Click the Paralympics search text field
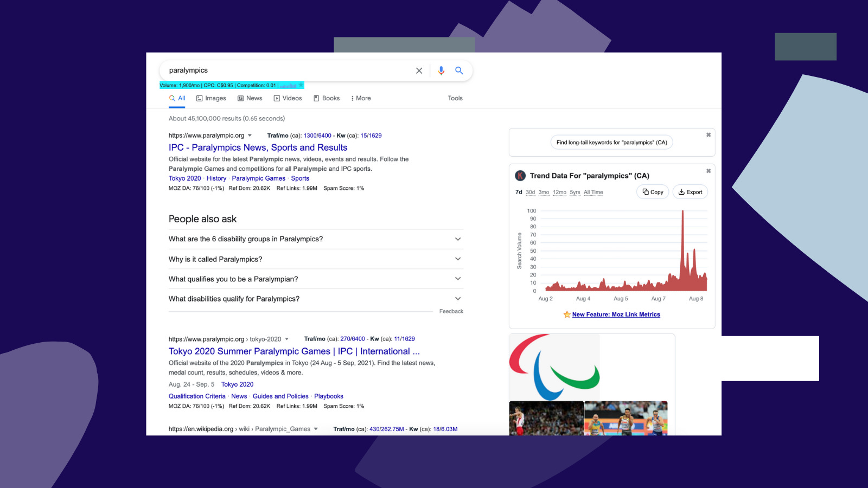The height and width of the screenshot is (488, 868). click(288, 70)
